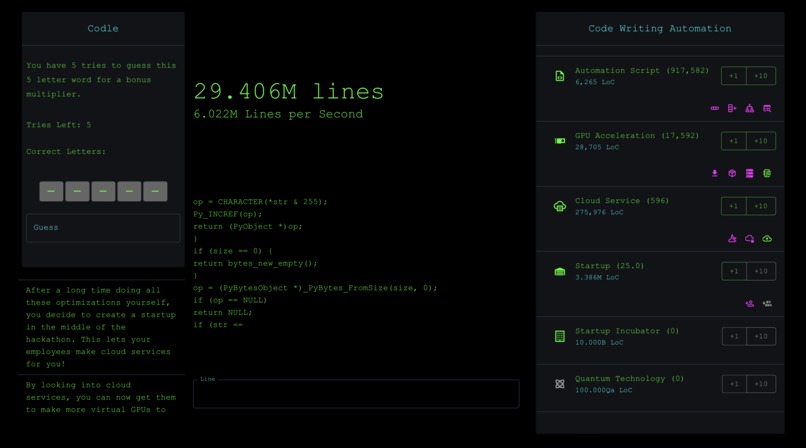Select the pink add-person upgrade under Startup
The width and height of the screenshot is (806, 448).
[x=750, y=304]
